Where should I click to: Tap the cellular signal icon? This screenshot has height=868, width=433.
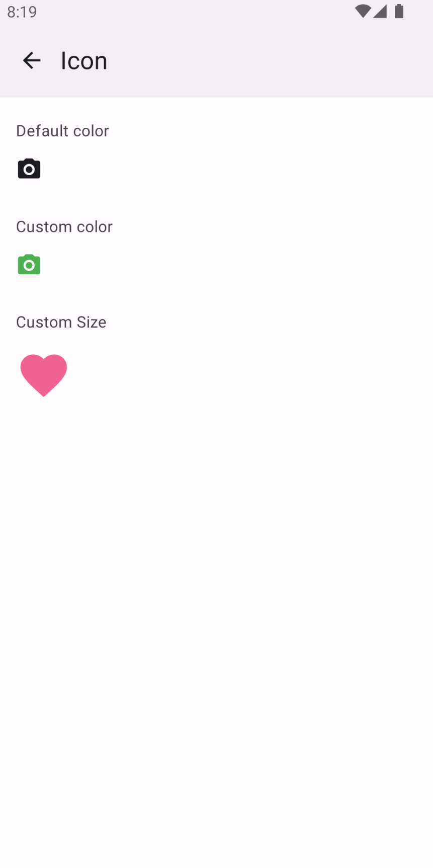[380, 11]
